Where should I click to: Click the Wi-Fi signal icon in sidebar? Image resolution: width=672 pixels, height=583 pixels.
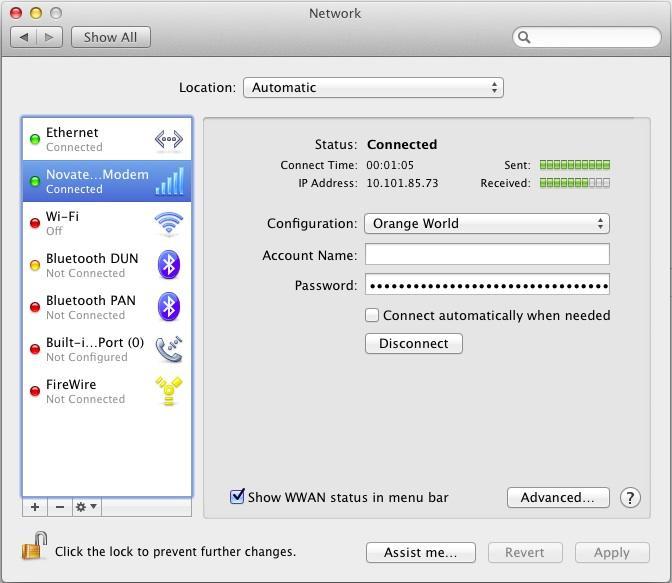pyautogui.click(x=168, y=223)
